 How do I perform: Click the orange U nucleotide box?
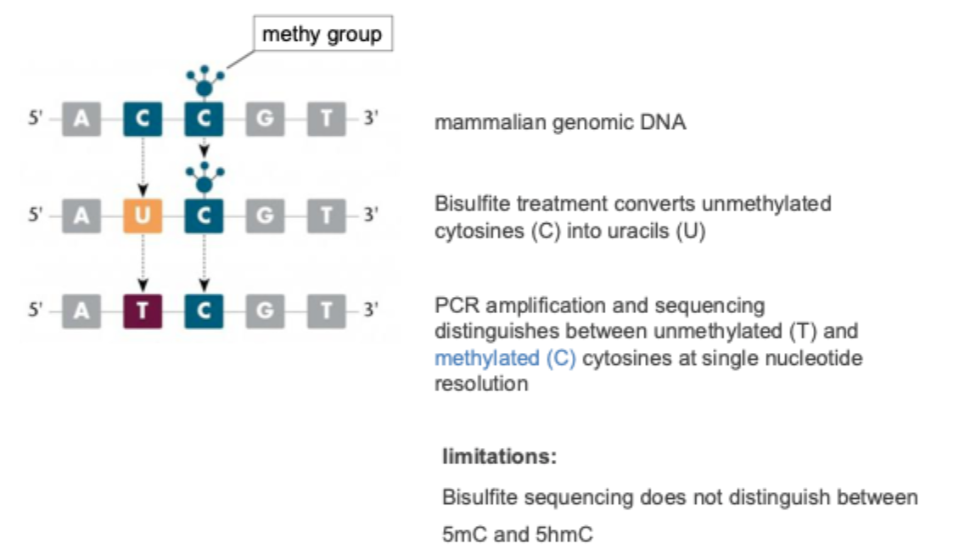tap(143, 216)
